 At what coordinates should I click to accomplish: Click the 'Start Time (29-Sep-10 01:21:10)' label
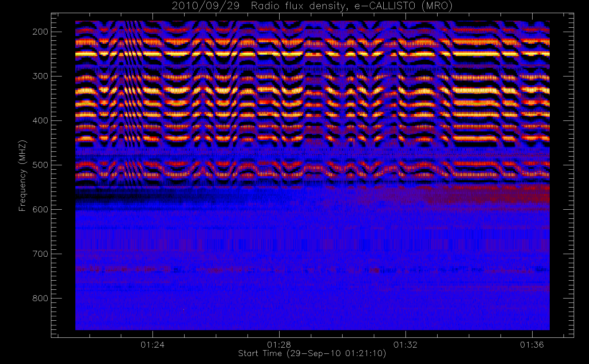click(x=312, y=353)
